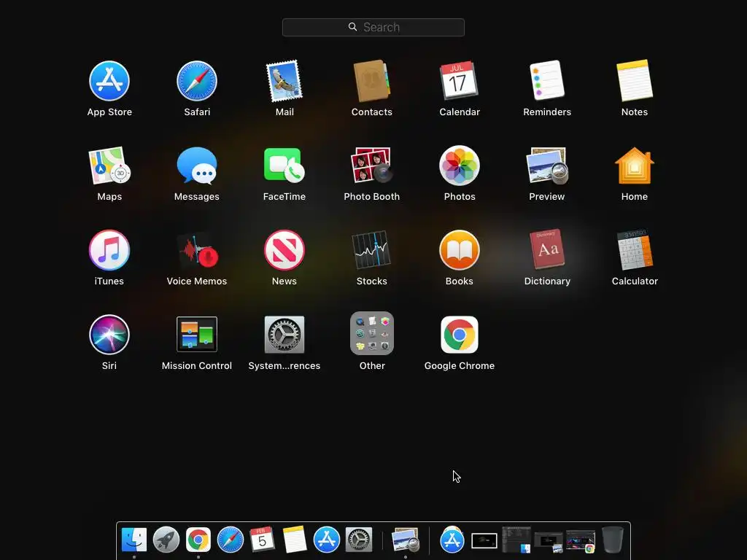This screenshot has width=747, height=560.
Task: Restore the minimized black window without badge
Action: pyautogui.click(x=484, y=540)
